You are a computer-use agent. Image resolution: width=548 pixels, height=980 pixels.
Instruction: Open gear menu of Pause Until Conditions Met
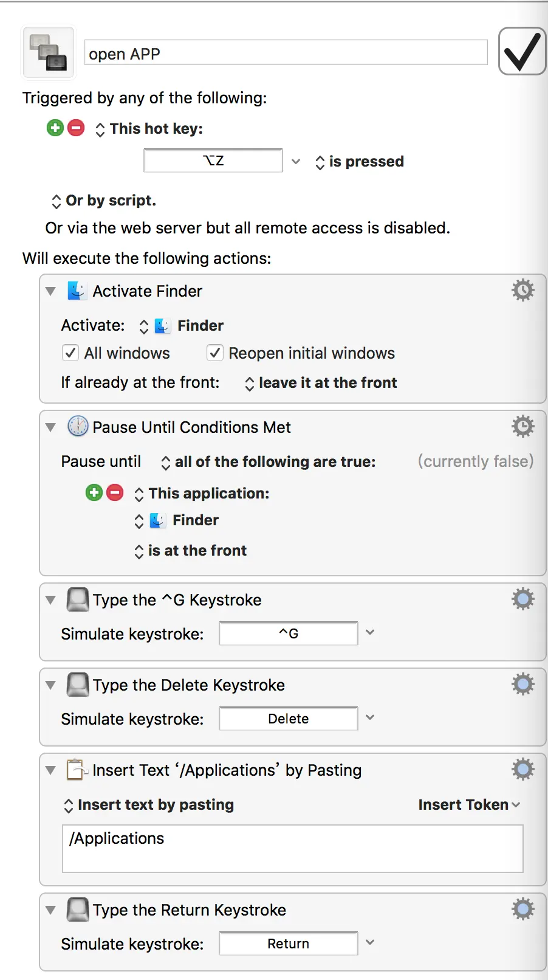tap(522, 426)
